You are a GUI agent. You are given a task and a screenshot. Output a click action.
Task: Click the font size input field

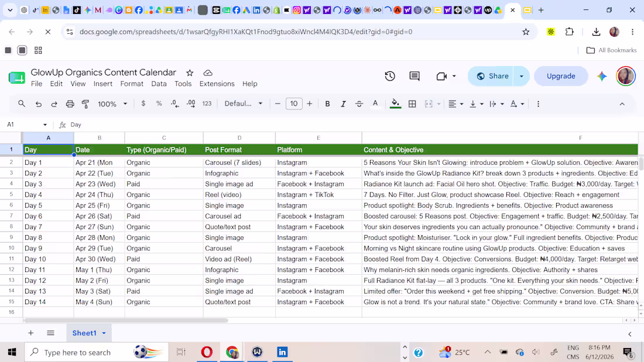(294, 104)
